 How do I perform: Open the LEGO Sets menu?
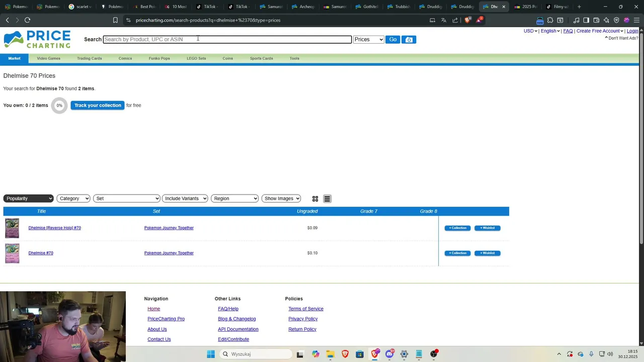(196, 58)
